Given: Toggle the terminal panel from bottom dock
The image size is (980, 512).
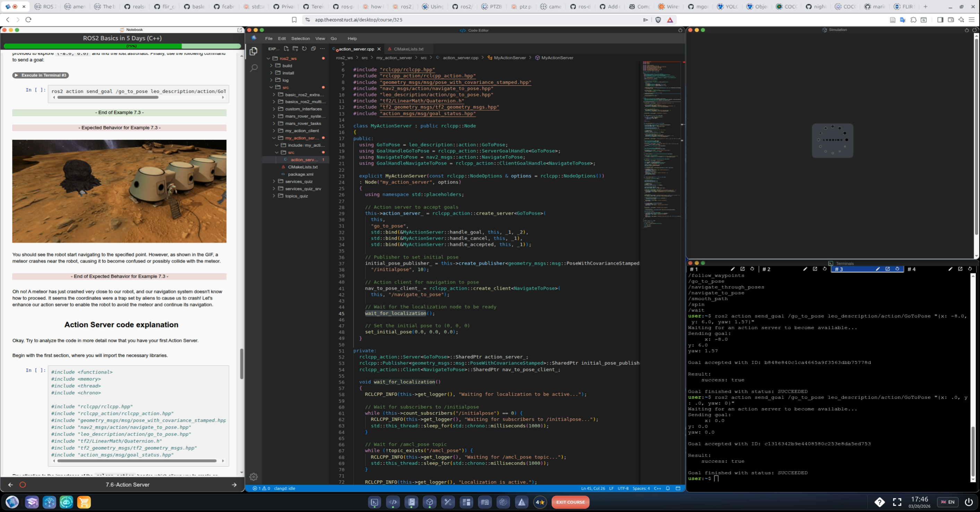Looking at the screenshot, I should pyautogui.click(x=375, y=502).
